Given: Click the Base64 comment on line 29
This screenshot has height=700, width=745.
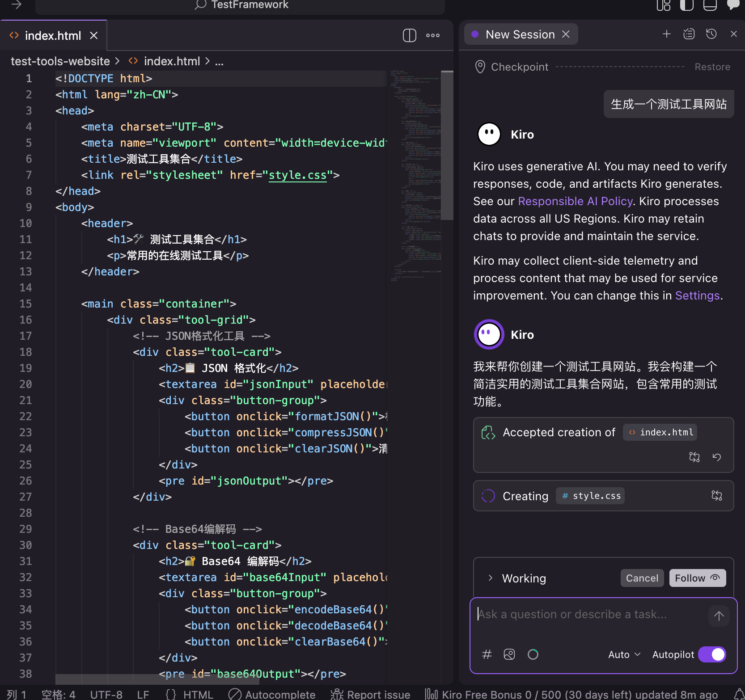Looking at the screenshot, I should tap(197, 529).
